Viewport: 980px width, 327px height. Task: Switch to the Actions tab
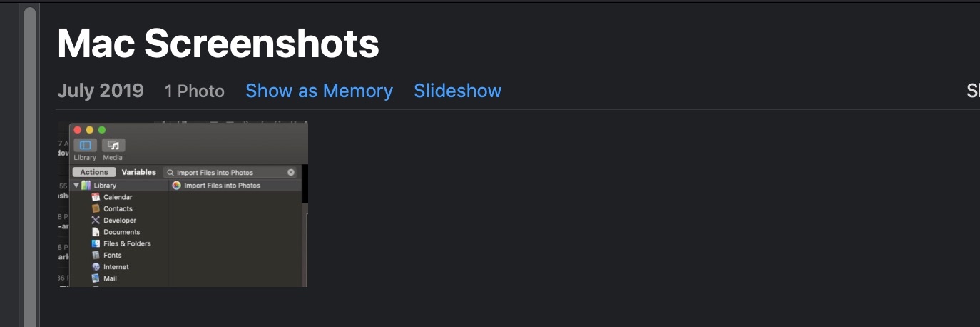click(x=94, y=172)
